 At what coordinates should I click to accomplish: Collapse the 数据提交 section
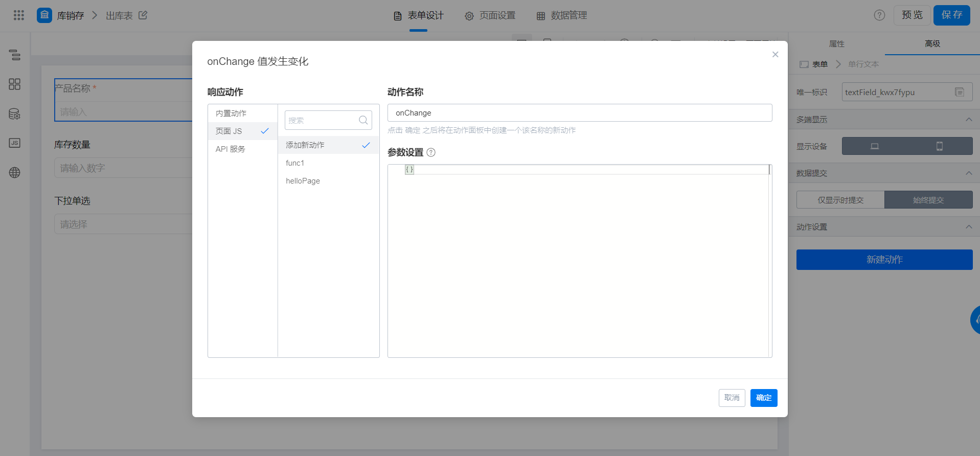click(x=969, y=173)
